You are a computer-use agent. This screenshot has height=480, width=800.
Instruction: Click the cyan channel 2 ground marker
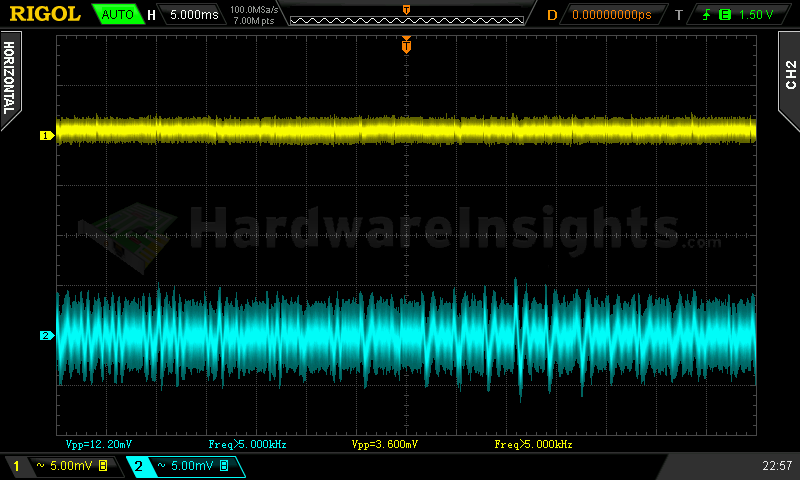click(45, 336)
